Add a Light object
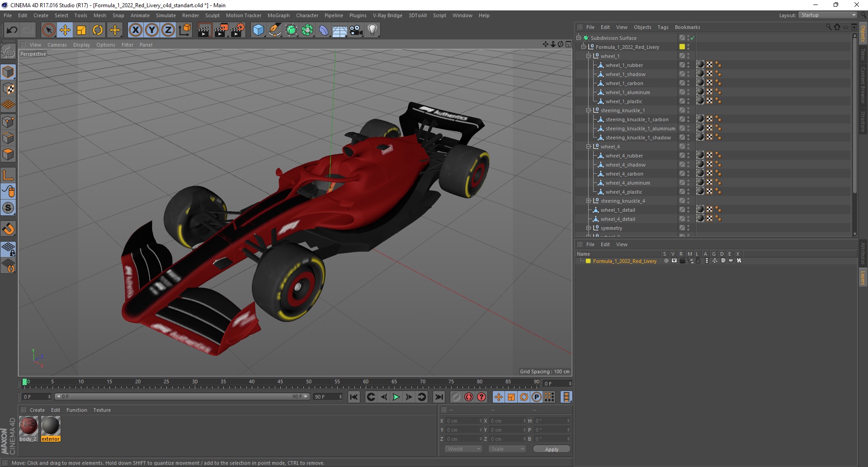The height and width of the screenshot is (467, 868). [x=373, y=30]
